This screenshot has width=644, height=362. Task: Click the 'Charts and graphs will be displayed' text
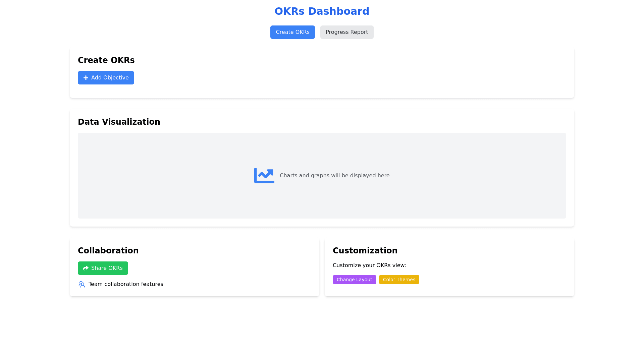pyautogui.click(x=334, y=176)
